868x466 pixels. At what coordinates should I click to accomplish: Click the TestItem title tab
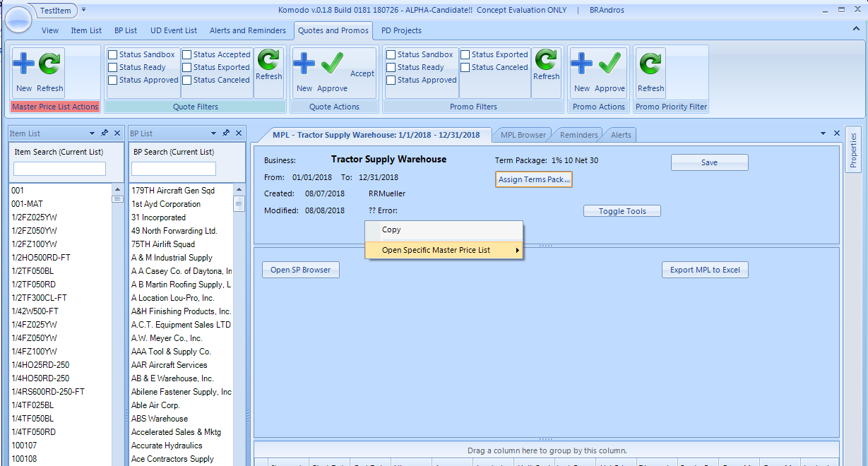tap(57, 10)
